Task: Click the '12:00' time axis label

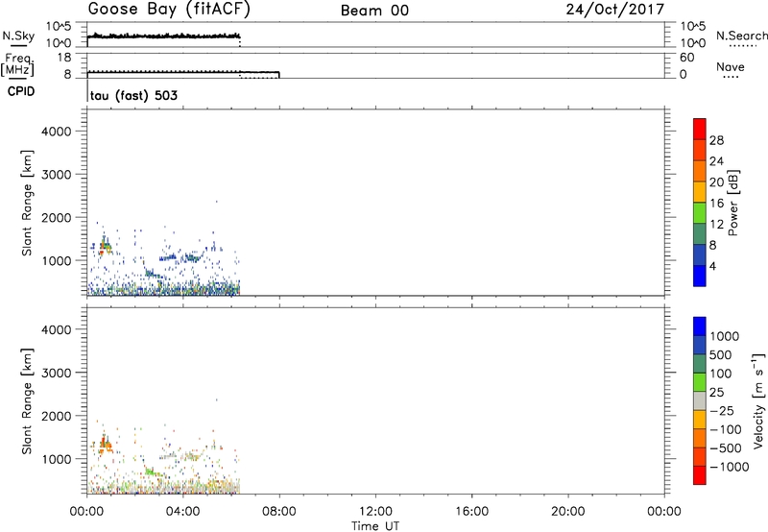Action: [x=375, y=512]
